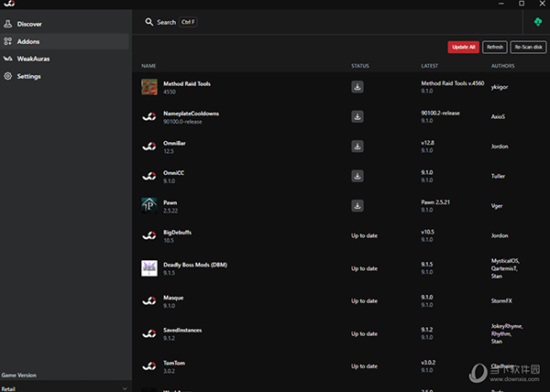
Task: Select the Pawn addon name
Action: coord(170,202)
